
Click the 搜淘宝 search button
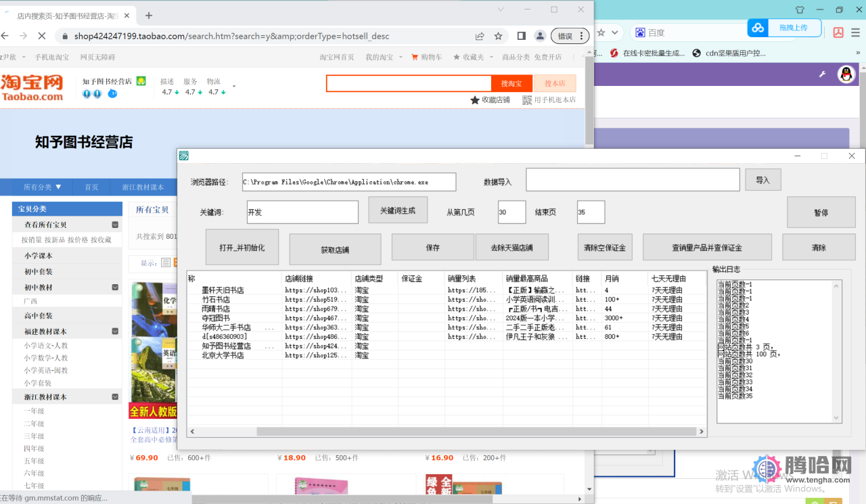pyautogui.click(x=511, y=83)
